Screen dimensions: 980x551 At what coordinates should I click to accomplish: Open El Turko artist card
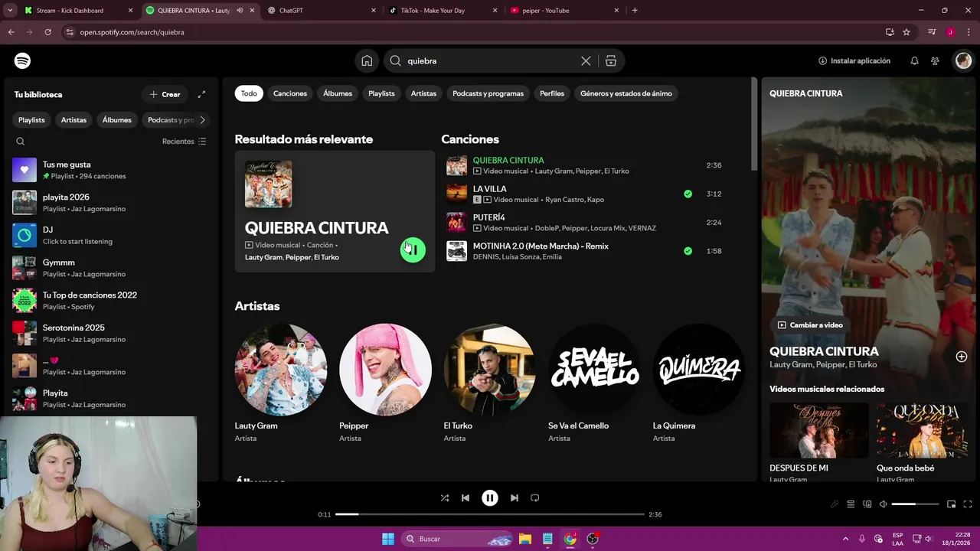coord(489,382)
